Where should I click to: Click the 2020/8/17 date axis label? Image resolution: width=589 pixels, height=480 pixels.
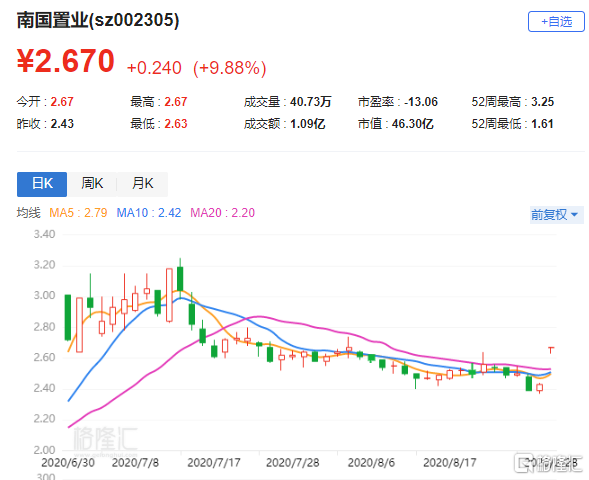click(450, 463)
